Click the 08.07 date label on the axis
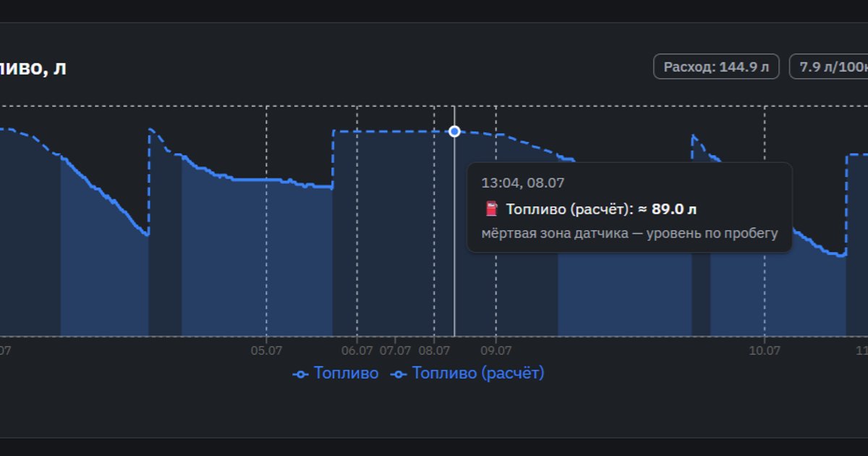The image size is (868, 456). [434, 350]
